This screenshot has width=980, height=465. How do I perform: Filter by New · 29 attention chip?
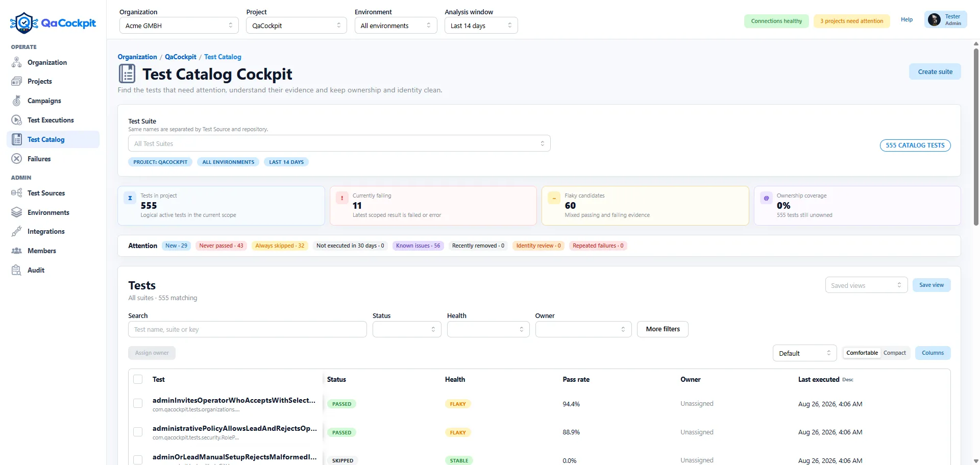point(176,246)
